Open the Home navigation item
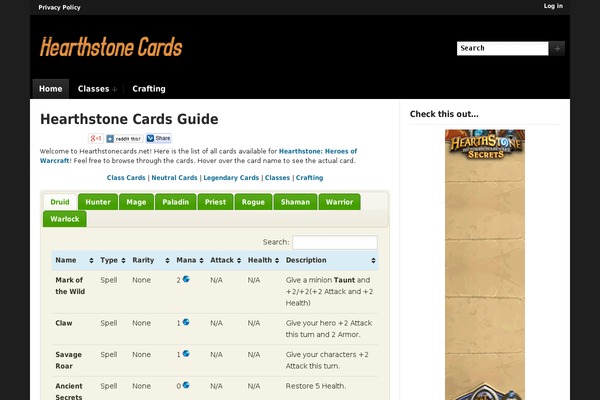This screenshot has width=600, height=400. (x=51, y=89)
